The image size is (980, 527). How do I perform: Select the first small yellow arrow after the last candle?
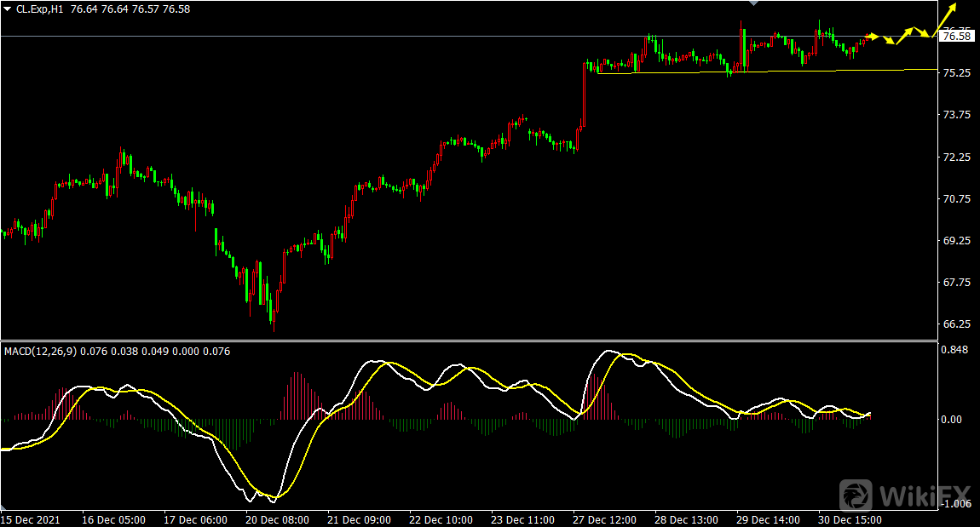874,36
